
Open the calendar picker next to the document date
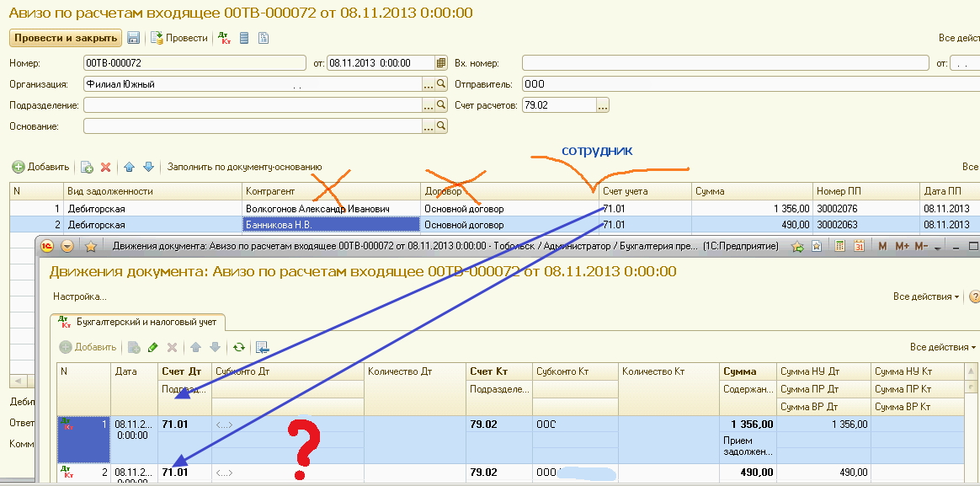tap(440, 63)
